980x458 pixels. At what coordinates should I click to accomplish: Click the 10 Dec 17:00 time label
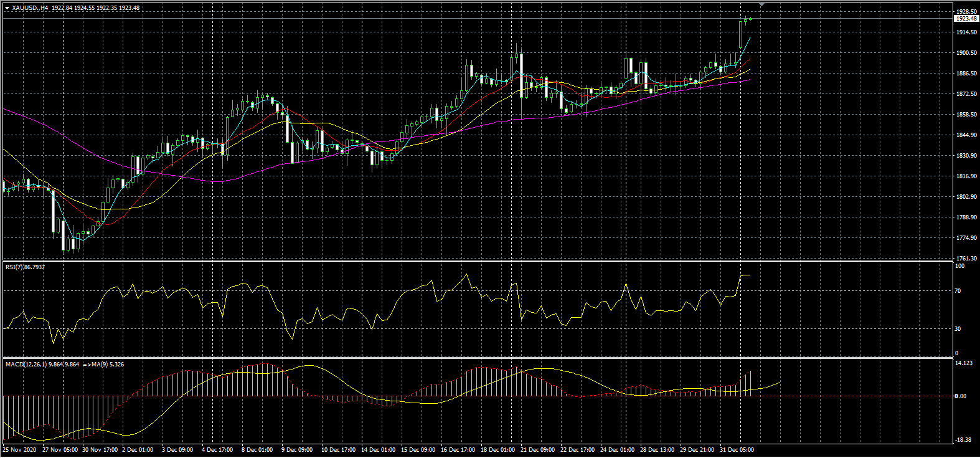338,450
